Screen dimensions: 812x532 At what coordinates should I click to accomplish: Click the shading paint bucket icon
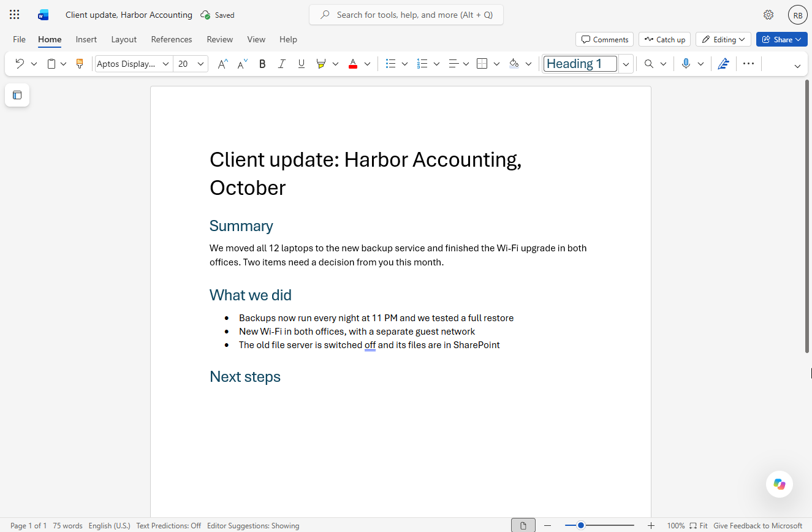pyautogui.click(x=514, y=64)
